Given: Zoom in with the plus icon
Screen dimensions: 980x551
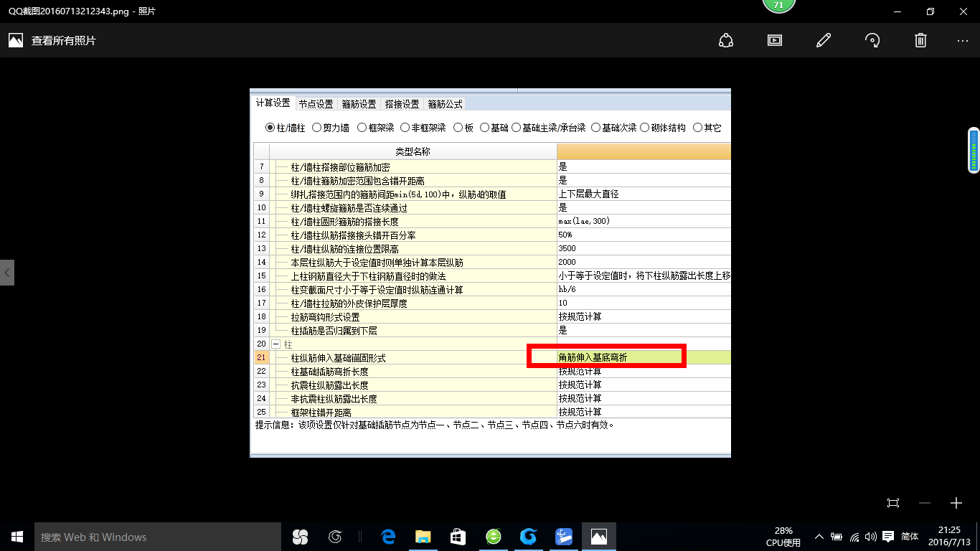Looking at the screenshot, I should click(956, 503).
